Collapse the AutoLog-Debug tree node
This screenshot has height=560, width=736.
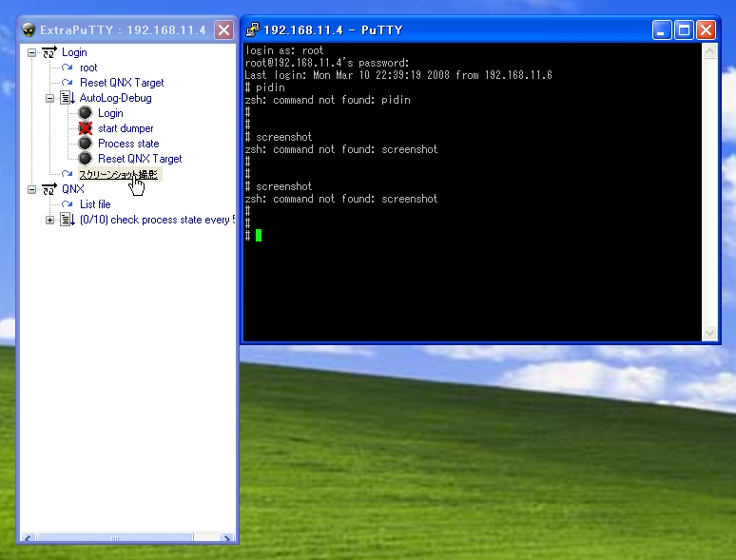click(x=49, y=98)
